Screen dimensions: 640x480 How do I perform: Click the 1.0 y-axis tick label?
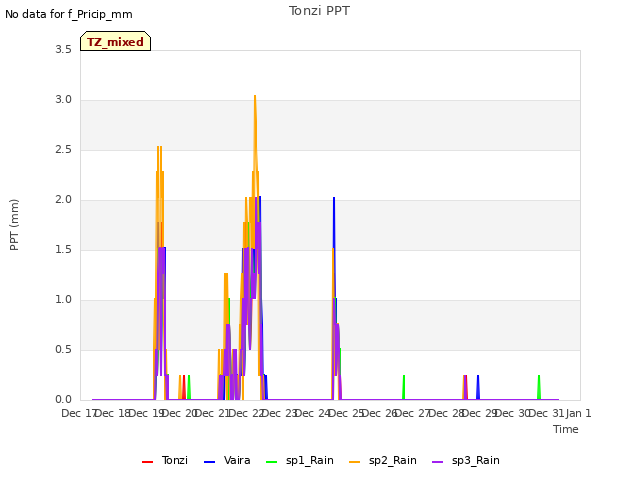coord(63,300)
